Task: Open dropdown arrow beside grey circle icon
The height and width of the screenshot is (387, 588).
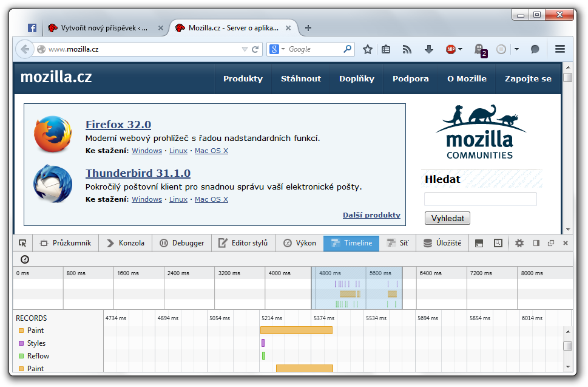Action: [516, 49]
